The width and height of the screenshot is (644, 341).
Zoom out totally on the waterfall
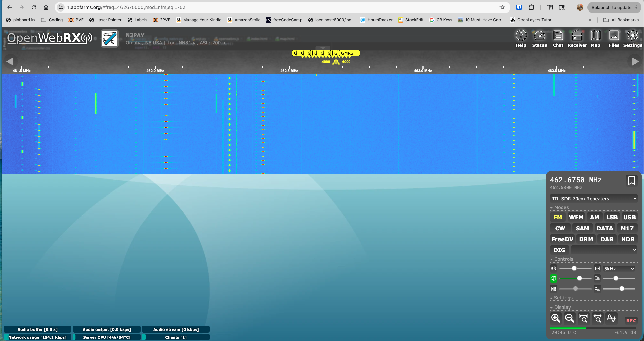click(597, 318)
